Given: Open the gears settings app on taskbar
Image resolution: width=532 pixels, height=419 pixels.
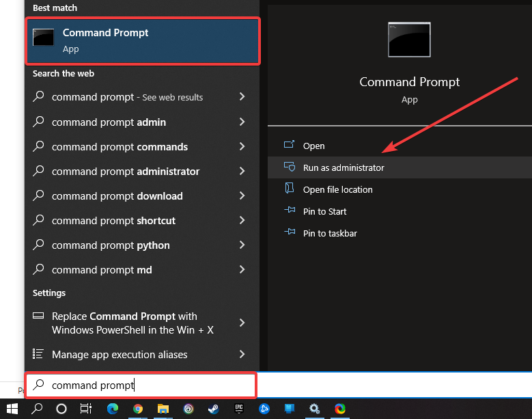Looking at the screenshot, I should click(x=315, y=409).
